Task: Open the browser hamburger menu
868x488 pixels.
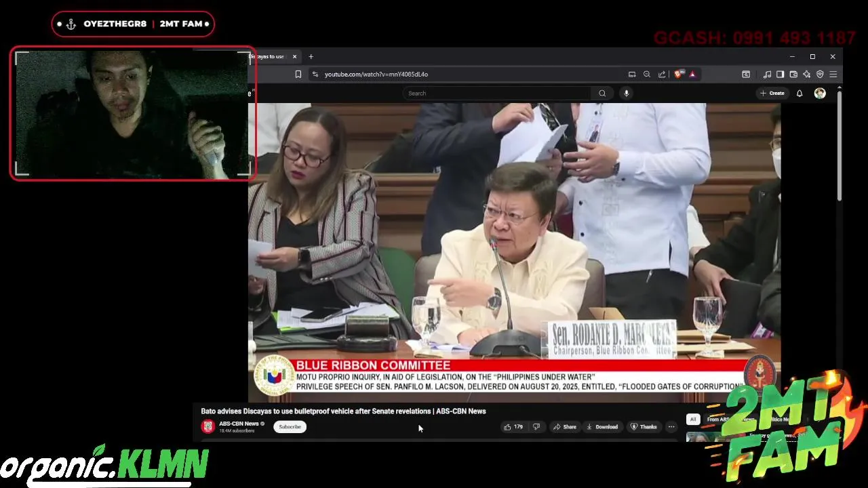Action: (x=833, y=75)
